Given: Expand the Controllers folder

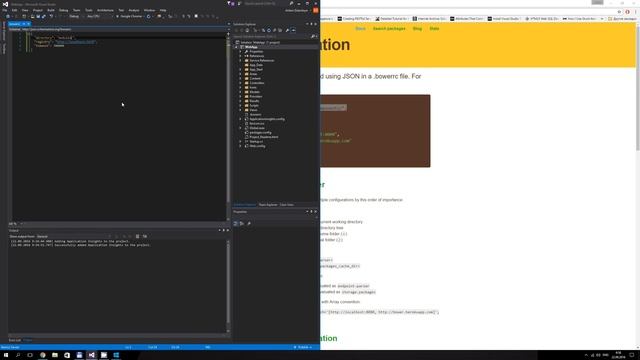Looking at the screenshot, I should [x=241, y=83].
